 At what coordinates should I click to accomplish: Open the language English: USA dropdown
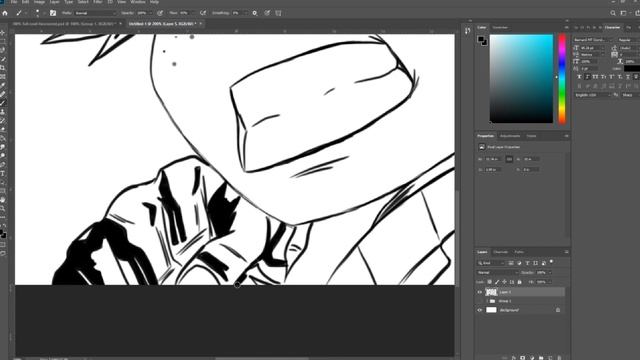pos(593,95)
